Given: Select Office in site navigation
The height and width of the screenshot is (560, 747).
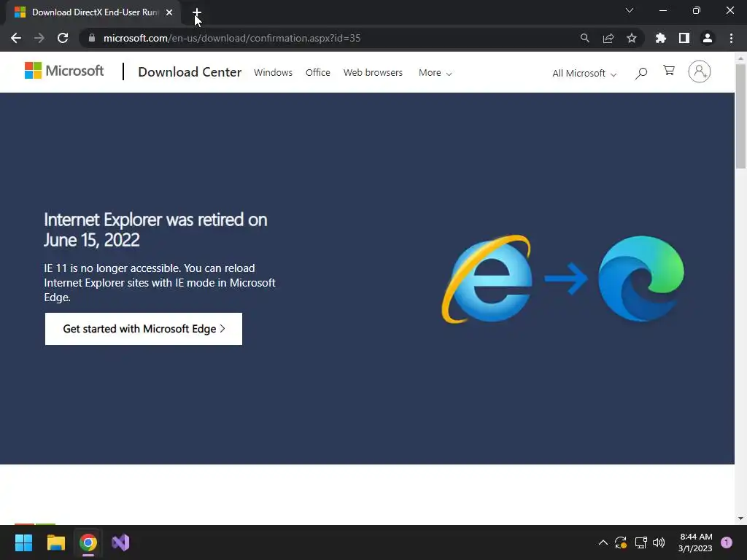Looking at the screenshot, I should coord(318,72).
